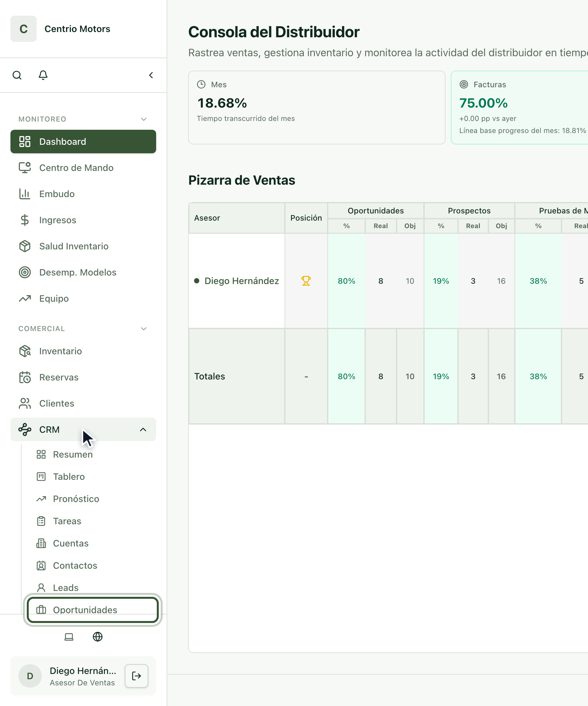
Task: Click the Facturas 75.00% card
Action: tap(519, 108)
